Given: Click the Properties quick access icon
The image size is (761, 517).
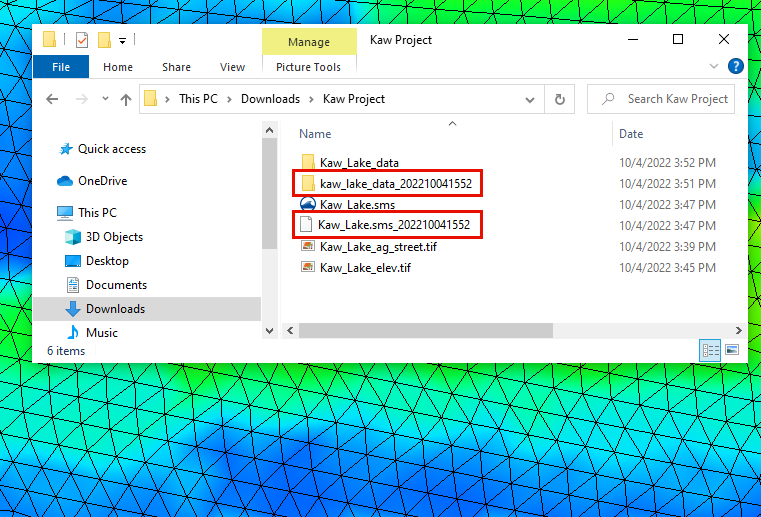Looking at the screenshot, I should (x=82, y=40).
